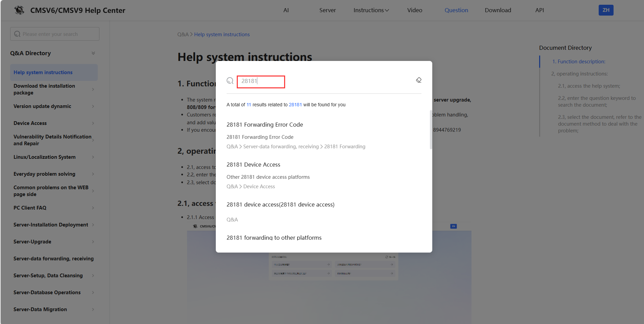Open the Instructions dropdown menu
644x324 pixels.
[x=371, y=10]
